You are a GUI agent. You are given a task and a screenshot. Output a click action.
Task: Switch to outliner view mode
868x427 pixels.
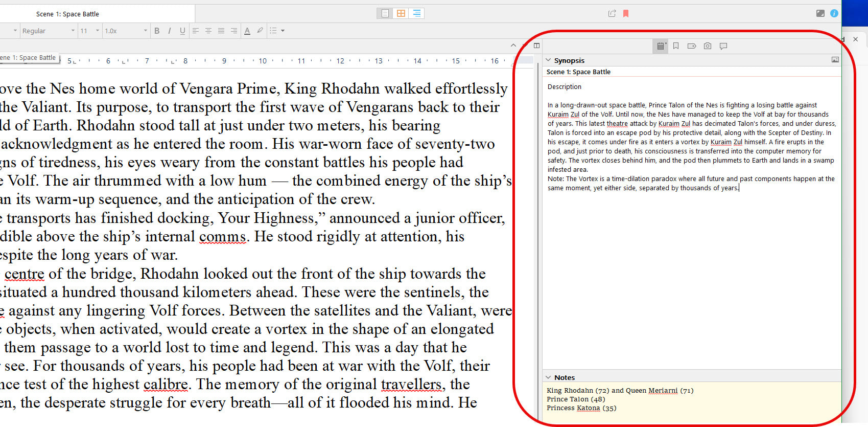point(417,13)
